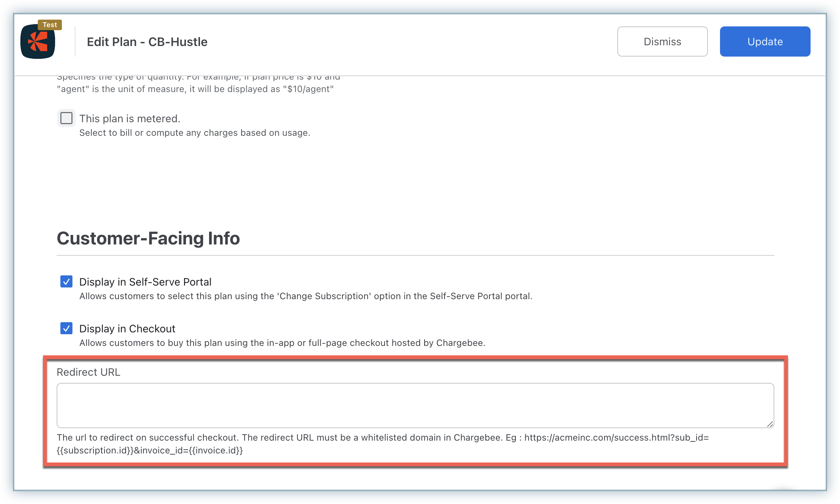Click the 'Display in Checkout' label text
The height and width of the screenshot is (504, 840).
click(x=127, y=329)
